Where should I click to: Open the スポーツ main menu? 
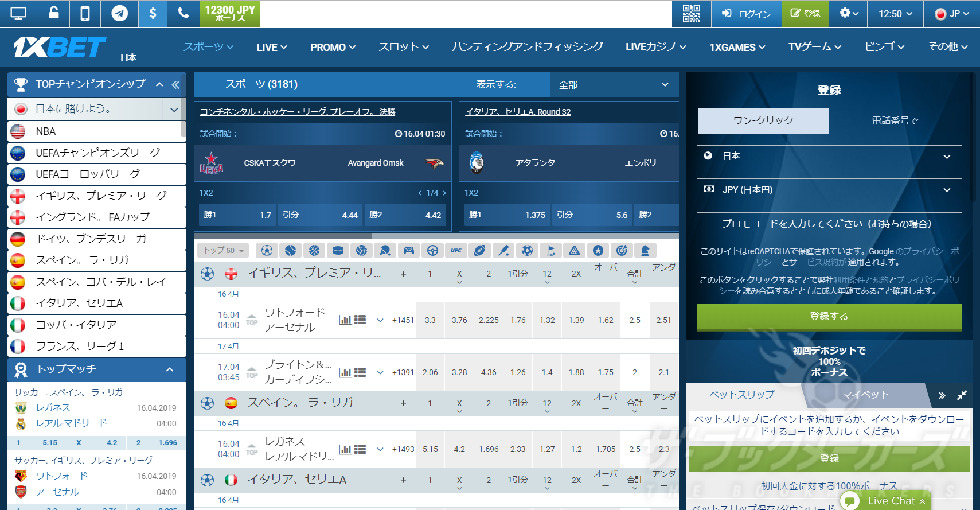coord(208,47)
